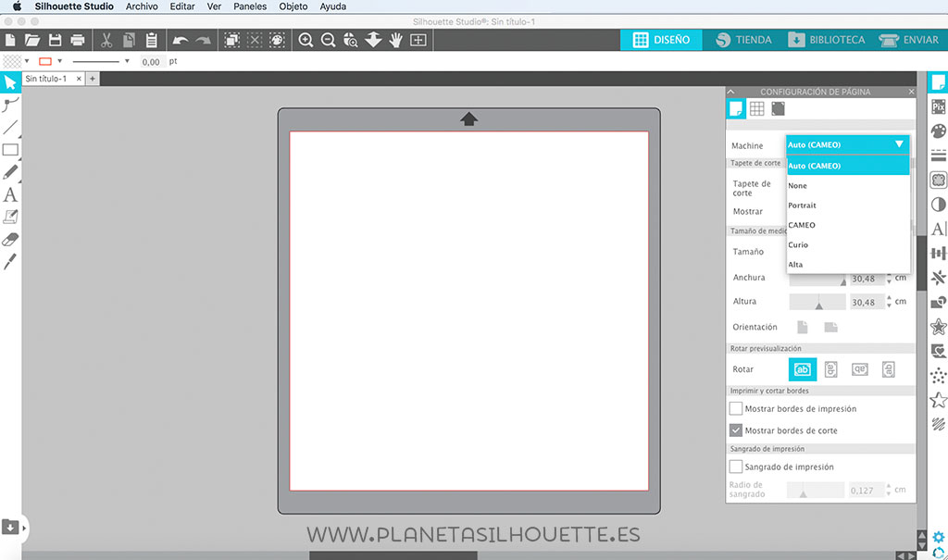This screenshot has height=560, width=948.
Task: Click the Select All toolbar icon
Action: tap(231, 40)
